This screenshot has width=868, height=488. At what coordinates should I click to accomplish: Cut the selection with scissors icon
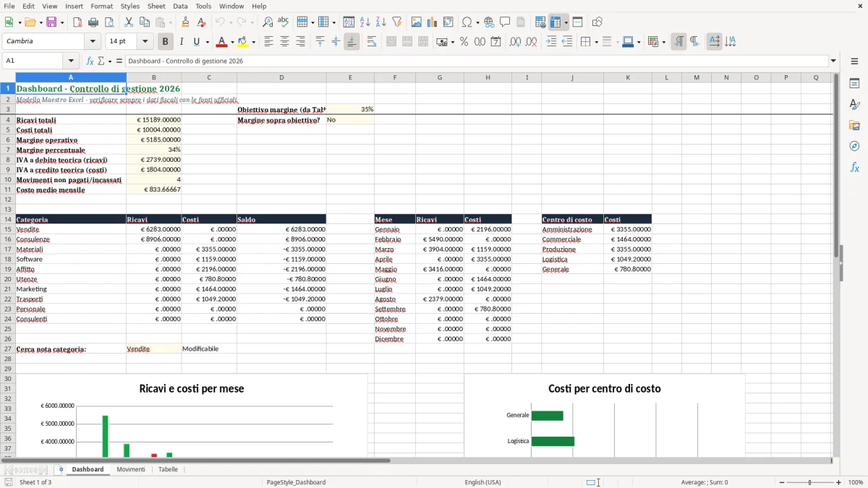[x=129, y=22]
